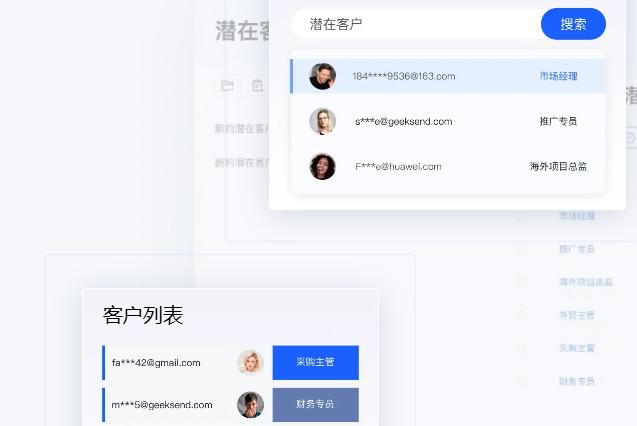This screenshot has height=426, width=637.
Task: Open avatar of s***e@geeksend.com contact
Action: point(323,121)
